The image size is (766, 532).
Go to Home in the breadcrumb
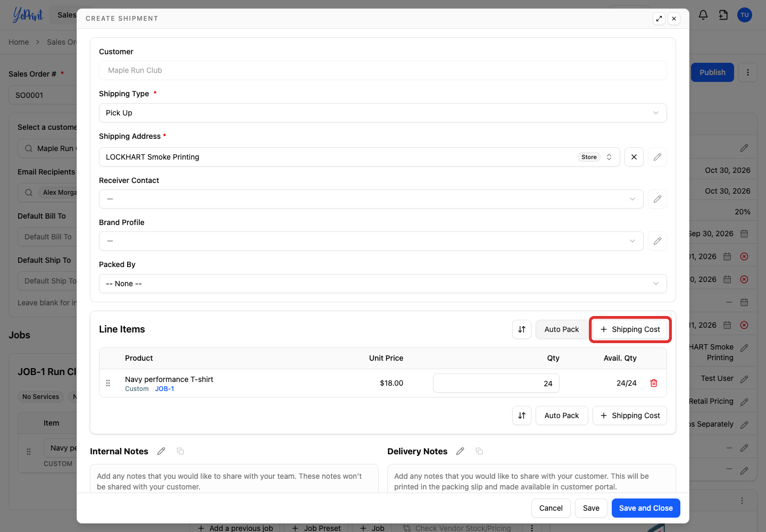[19, 42]
